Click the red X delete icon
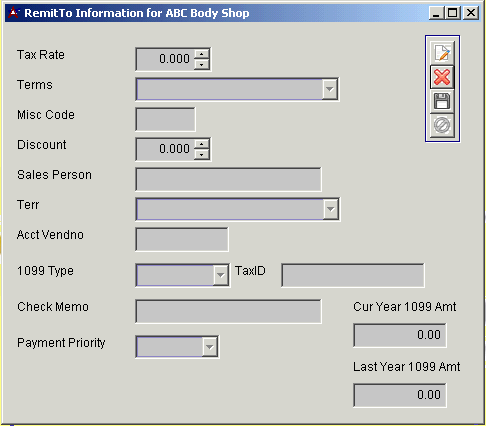The height and width of the screenshot is (426, 486). 442,77
